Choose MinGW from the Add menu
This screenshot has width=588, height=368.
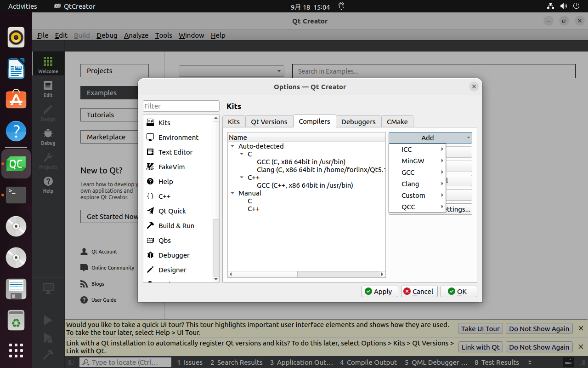[x=417, y=161]
